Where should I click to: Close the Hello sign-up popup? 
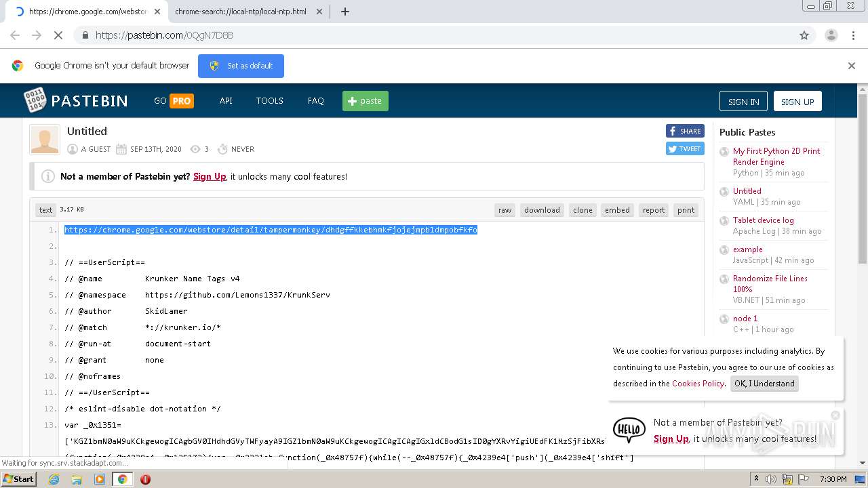(835, 415)
